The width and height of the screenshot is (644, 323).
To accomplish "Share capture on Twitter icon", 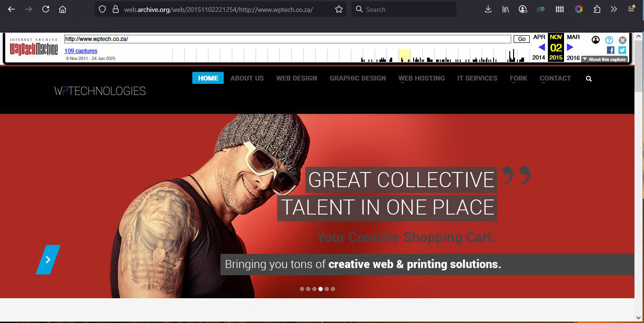I will (x=622, y=50).
